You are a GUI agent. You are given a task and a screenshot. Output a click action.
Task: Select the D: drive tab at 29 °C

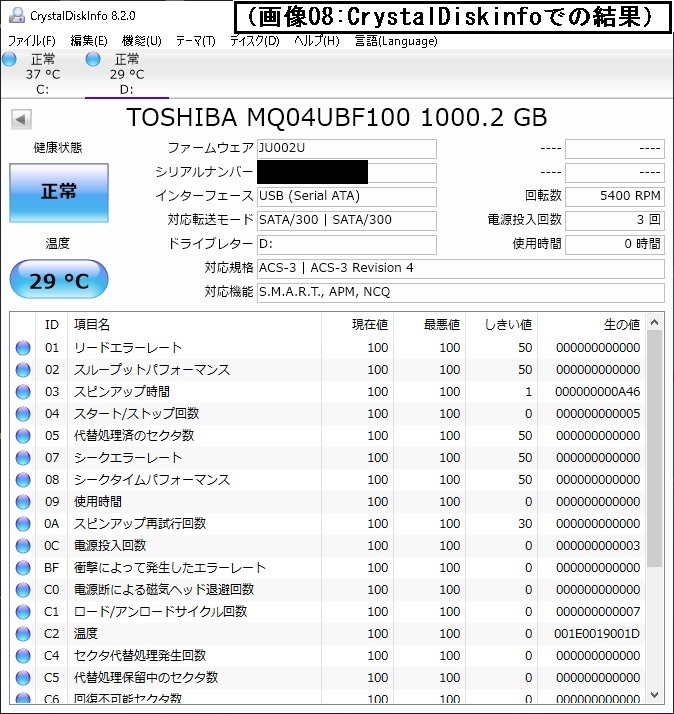[x=127, y=74]
